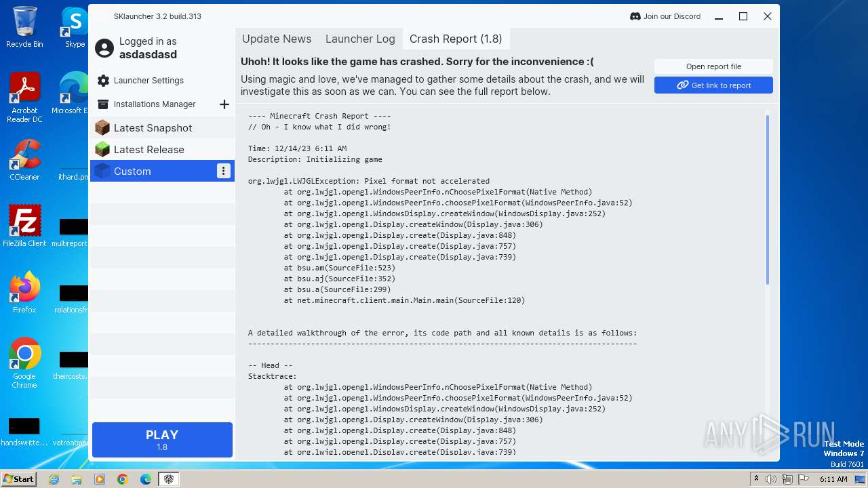The image size is (868, 488).
Task: Select the Latest Release grass block icon
Action: tap(102, 149)
